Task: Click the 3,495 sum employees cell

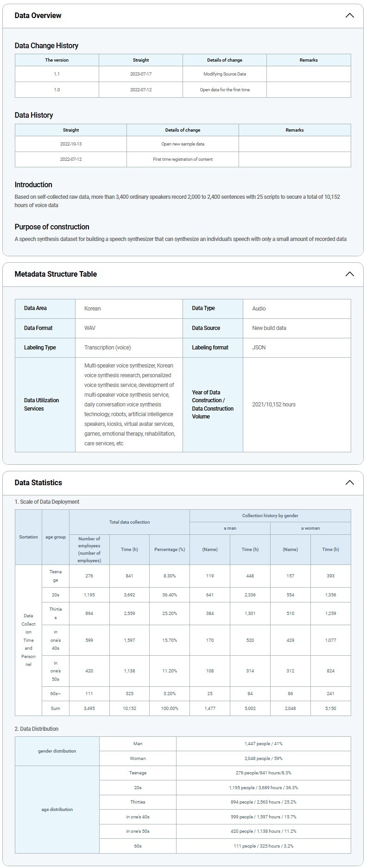Action: 89,708
